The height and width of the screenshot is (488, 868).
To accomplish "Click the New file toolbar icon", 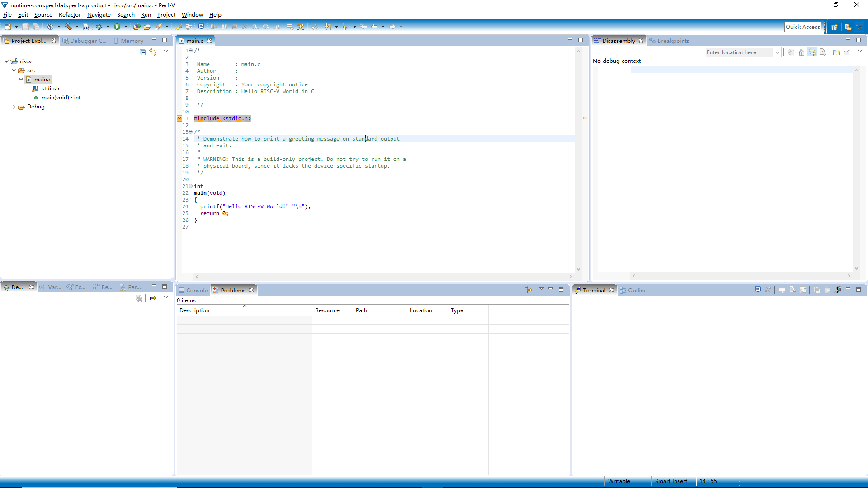I will tap(7, 26).
